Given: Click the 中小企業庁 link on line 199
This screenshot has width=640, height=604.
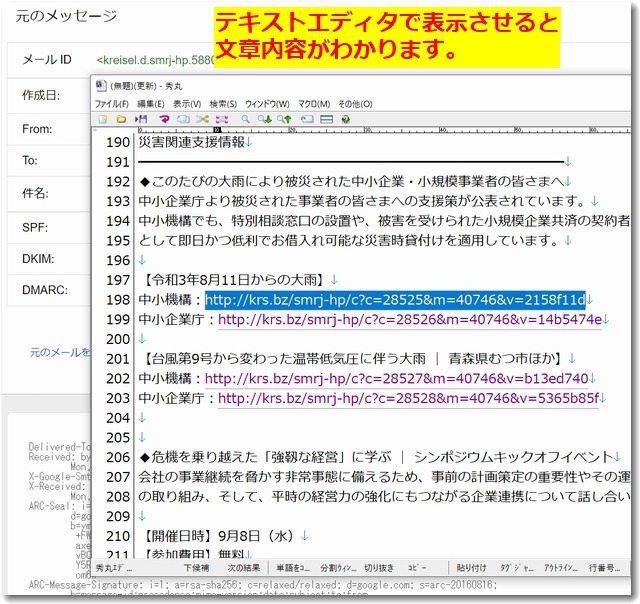Looking at the screenshot, I should click(x=410, y=320).
